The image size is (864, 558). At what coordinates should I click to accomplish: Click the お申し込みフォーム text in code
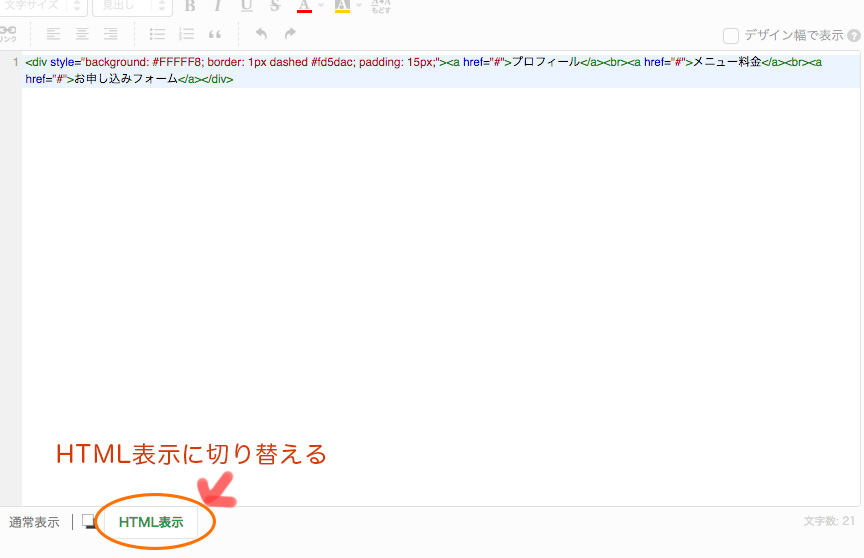[x=126, y=79]
